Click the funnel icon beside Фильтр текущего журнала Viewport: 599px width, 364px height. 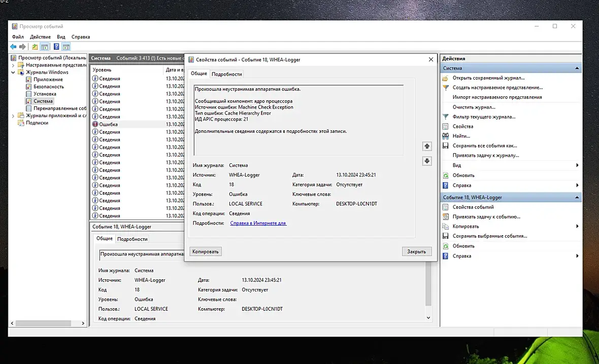pos(445,117)
